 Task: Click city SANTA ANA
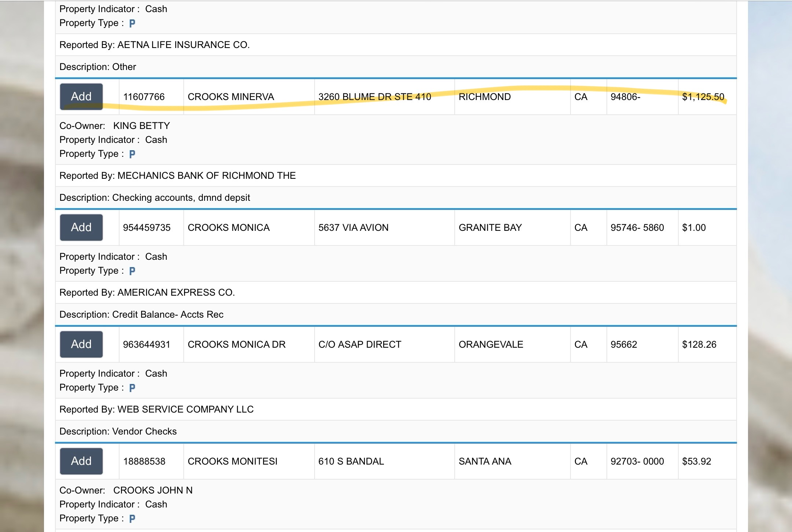click(485, 461)
